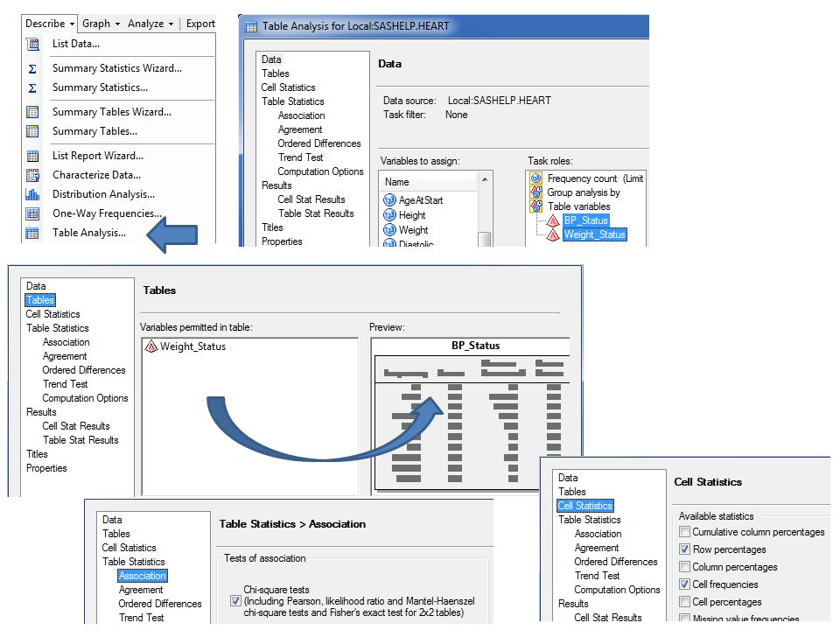840x630 pixels.
Task: Select BP_Status under Table variables
Action: (586, 220)
